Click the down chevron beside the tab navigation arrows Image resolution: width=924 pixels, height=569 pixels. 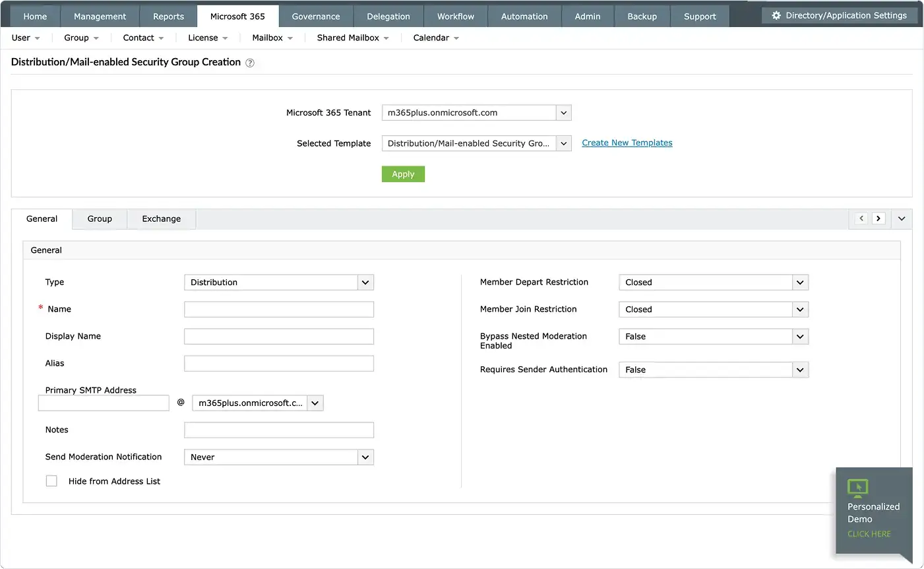tap(901, 218)
